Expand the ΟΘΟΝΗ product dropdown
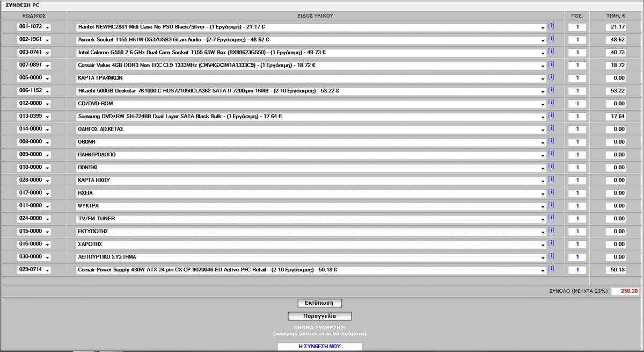 (311, 142)
